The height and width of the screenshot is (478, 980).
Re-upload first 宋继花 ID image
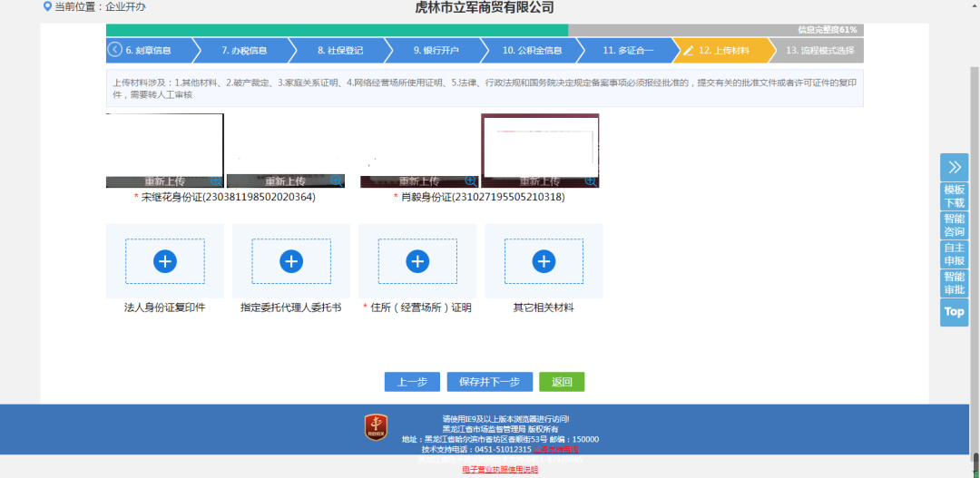(165, 181)
